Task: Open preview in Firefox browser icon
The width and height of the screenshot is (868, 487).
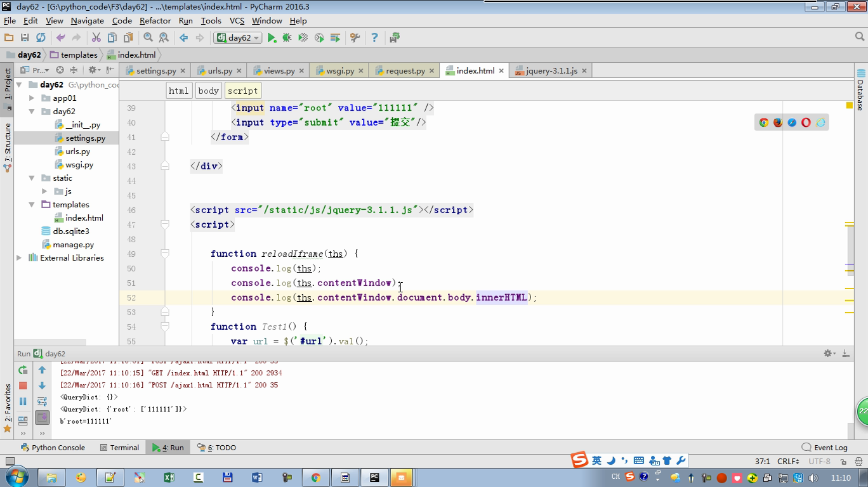Action: pos(778,122)
